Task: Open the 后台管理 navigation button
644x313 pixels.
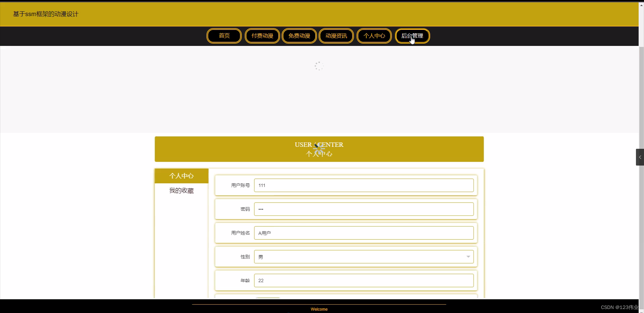Action: click(x=412, y=36)
